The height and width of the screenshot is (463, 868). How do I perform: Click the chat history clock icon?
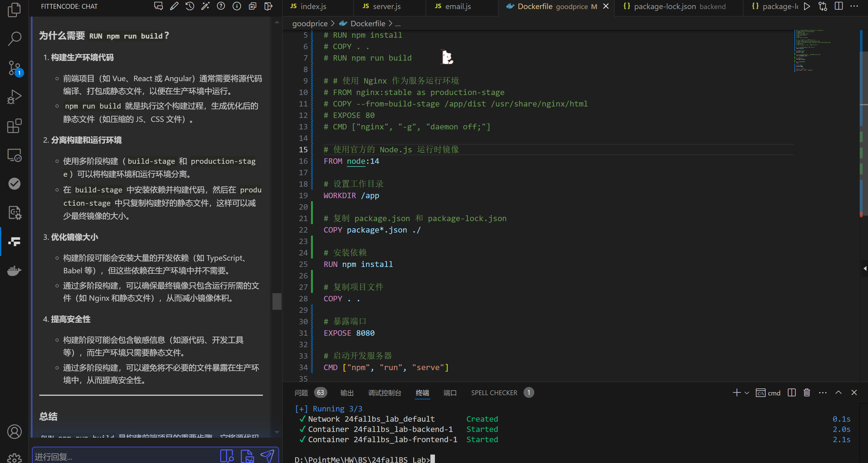click(x=190, y=6)
